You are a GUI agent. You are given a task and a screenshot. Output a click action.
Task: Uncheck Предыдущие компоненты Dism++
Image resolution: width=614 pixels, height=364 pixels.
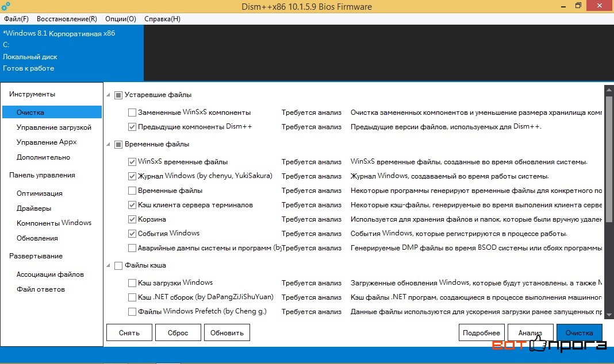[132, 127]
